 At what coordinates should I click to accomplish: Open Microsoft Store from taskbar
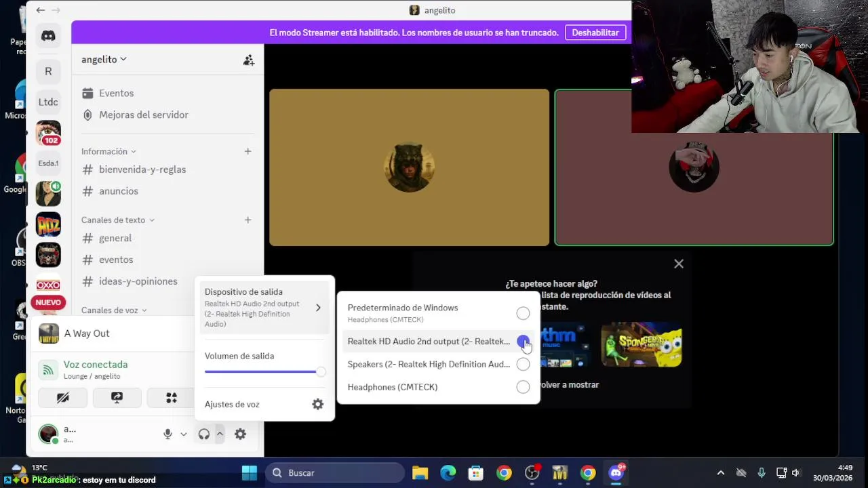[x=476, y=473]
